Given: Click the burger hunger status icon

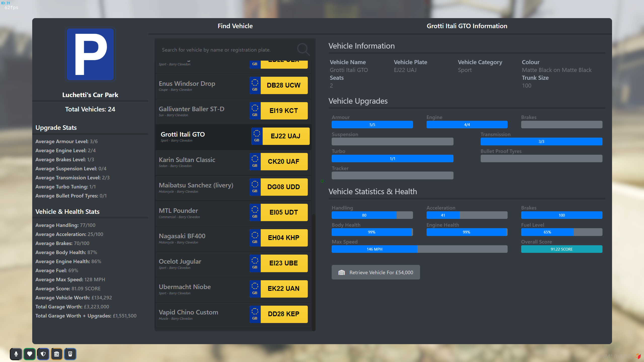Looking at the screenshot, I should pos(57,354).
